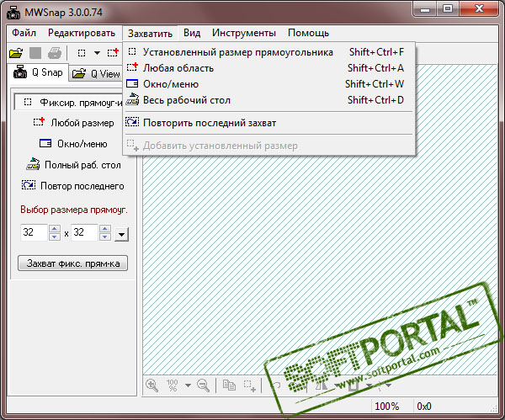Screen dimensions: 505x420
Task: Click the icon beside Полный раб. стол
Action: click(33, 164)
